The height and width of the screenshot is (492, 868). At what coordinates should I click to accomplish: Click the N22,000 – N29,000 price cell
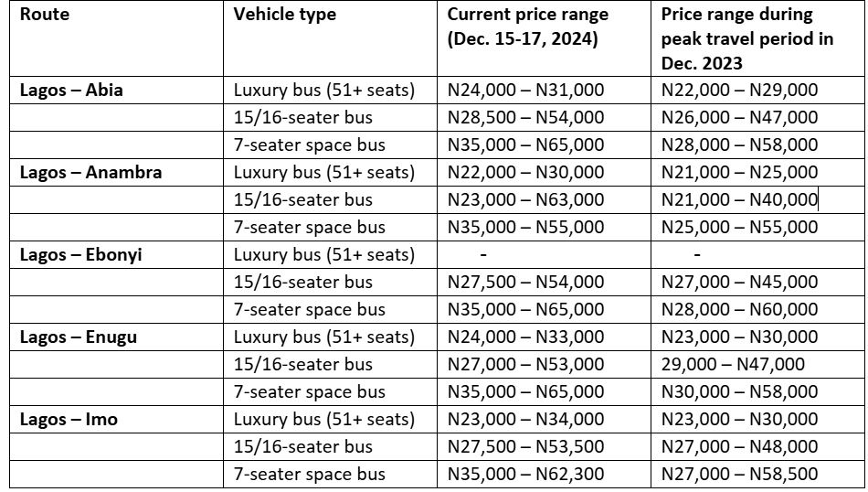tap(739, 90)
